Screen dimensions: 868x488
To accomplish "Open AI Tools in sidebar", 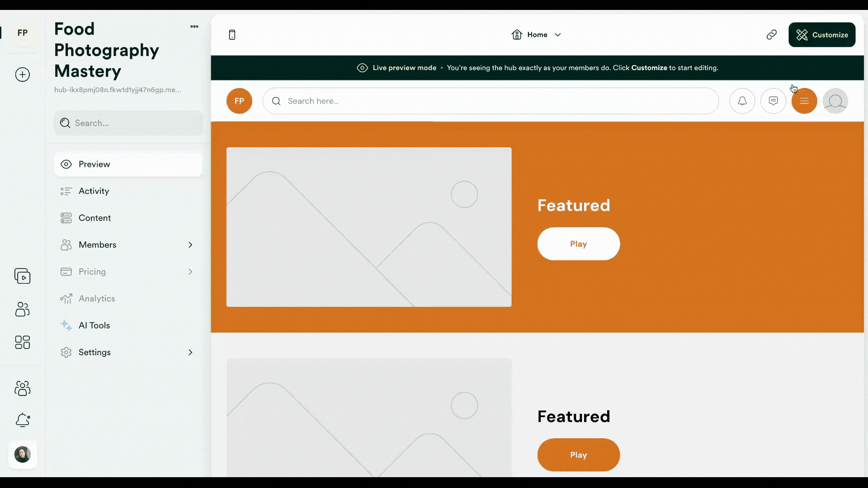I will pos(128,325).
